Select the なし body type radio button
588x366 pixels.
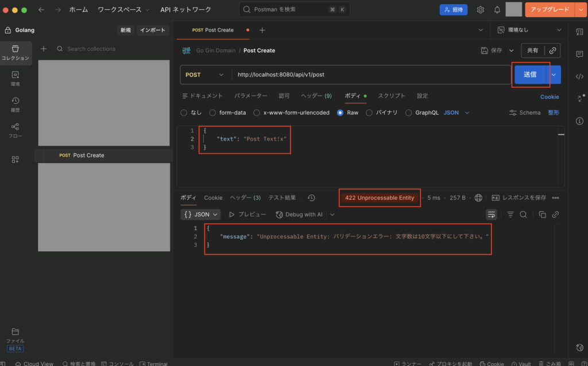pyautogui.click(x=184, y=113)
